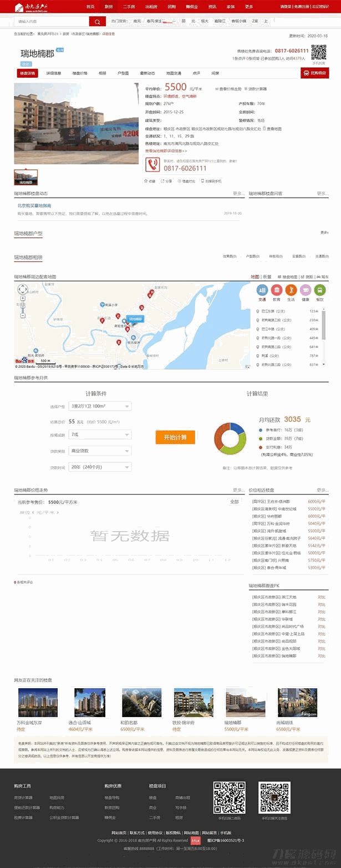The image size is (341, 868).
Task: Click the building photo thumbnail below main image
Action: pyautogui.click(x=26, y=176)
